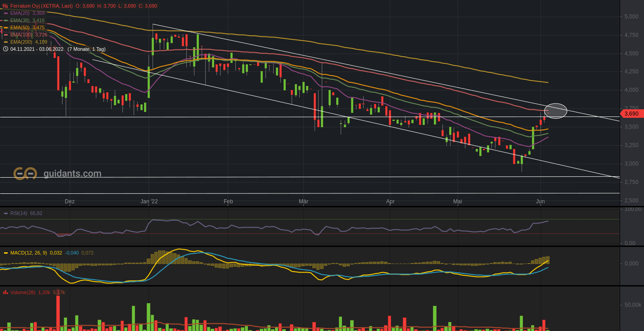Click the 5,000 level on price axis

[x=631, y=17]
